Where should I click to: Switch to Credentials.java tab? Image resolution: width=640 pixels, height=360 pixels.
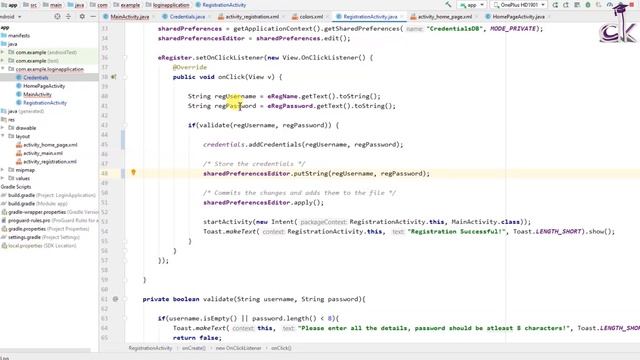187,17
